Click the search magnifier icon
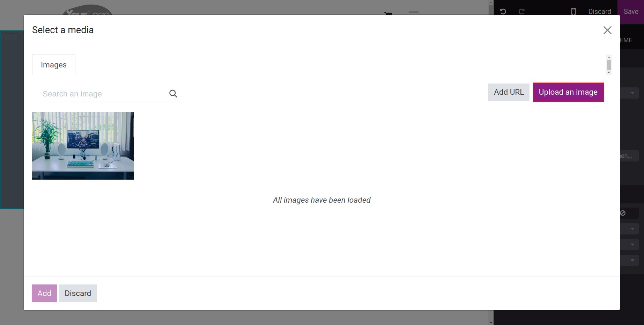This screenshot has height=325, width=644. click(x=173, y=94)
